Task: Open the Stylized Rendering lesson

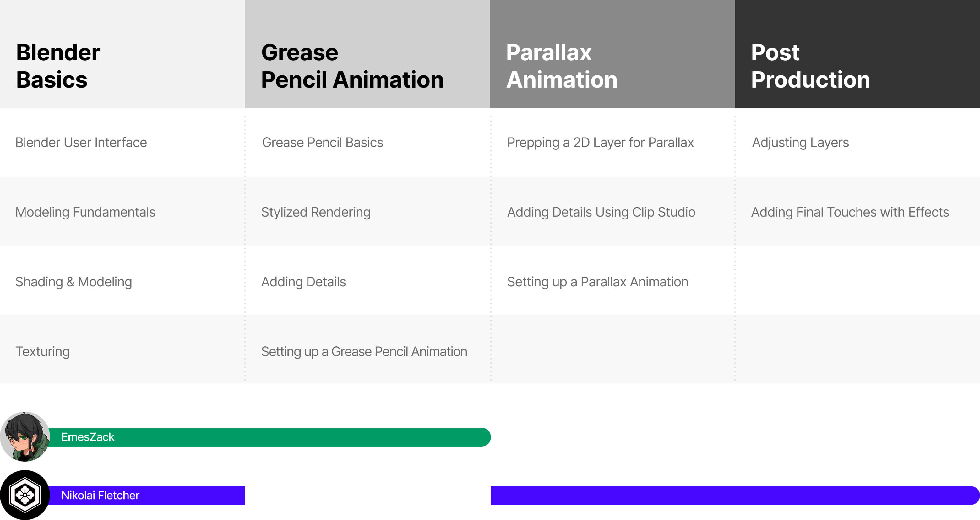Action: 316,212
